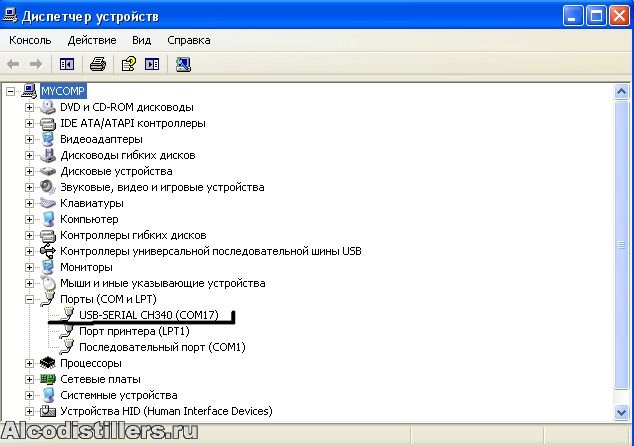Click the floppy disk drives icon
This screenshot has height=446, width=634.
coord(48,155)
